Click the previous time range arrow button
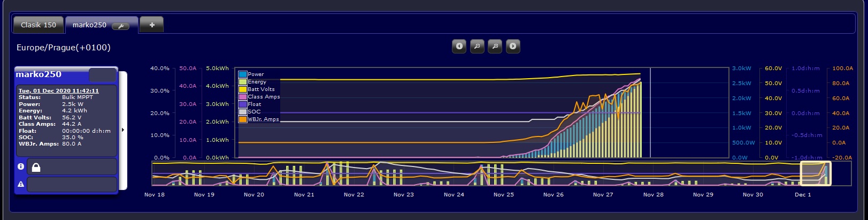This screenshot has height=220, width=868. coord(459,47)
